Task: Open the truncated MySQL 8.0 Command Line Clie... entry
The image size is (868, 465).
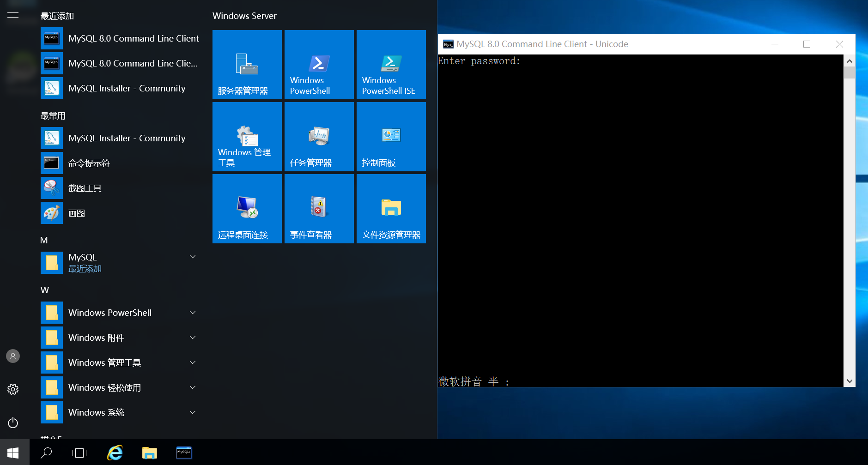Action: pyautogui.click(x=120, y=63)
